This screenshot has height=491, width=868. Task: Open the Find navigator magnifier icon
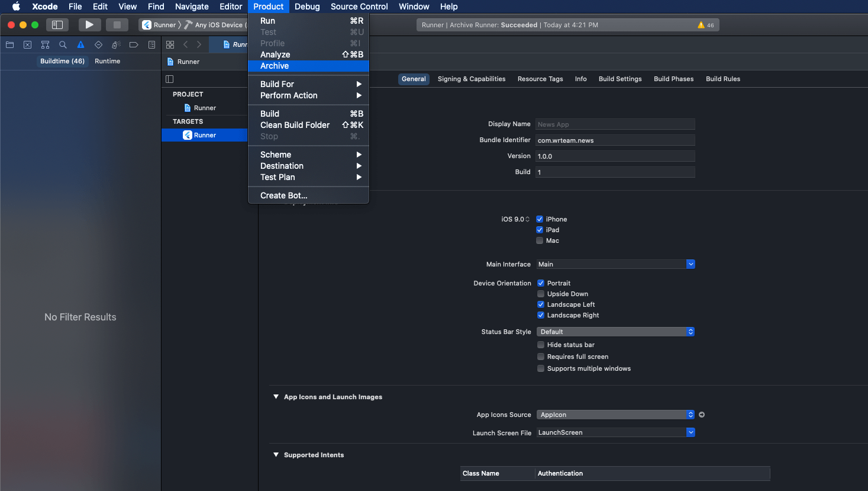coord(63,45)
